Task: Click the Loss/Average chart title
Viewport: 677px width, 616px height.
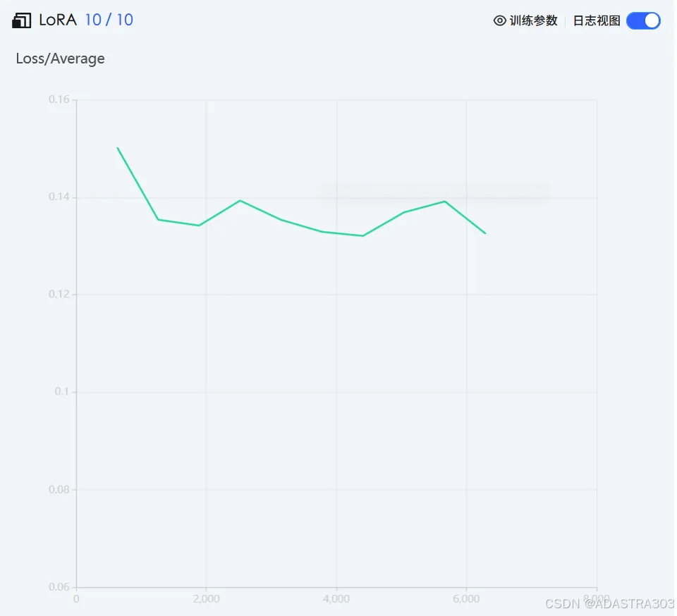Action: tap(60, 59)
